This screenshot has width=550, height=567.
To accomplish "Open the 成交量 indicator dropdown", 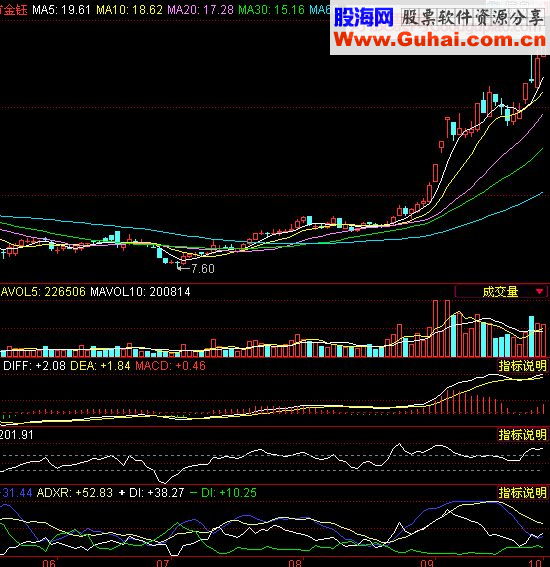I will pos(501,291).
